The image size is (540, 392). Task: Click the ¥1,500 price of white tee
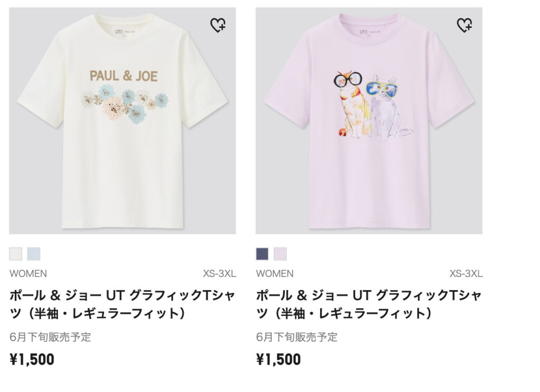point(32,360)
